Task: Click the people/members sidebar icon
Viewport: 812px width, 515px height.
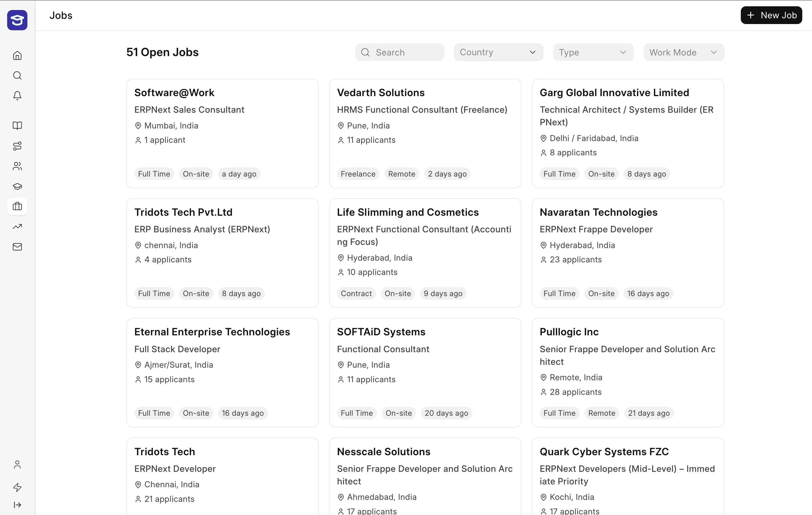Action: [x=17, y=166]
